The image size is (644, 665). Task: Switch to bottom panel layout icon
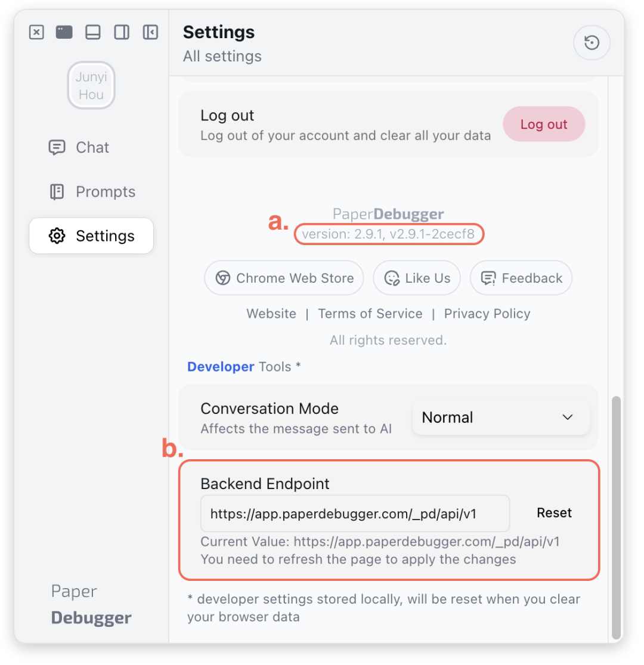(x=92, y=32)
